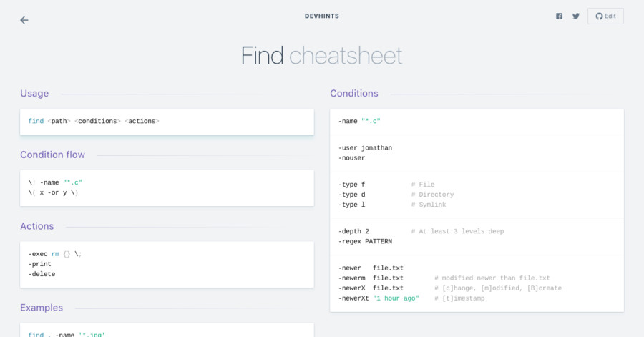Share the page on Twitter

pos(576,16)
